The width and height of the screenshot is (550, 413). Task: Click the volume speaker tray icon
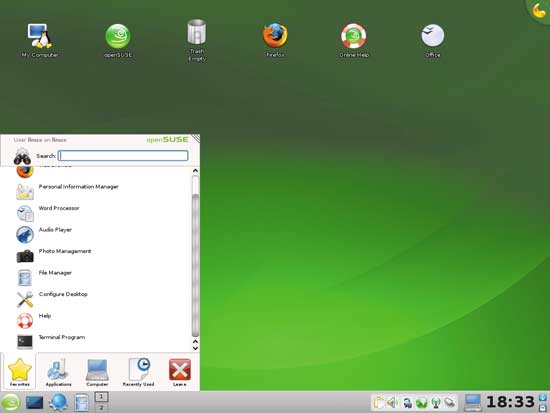393,402
